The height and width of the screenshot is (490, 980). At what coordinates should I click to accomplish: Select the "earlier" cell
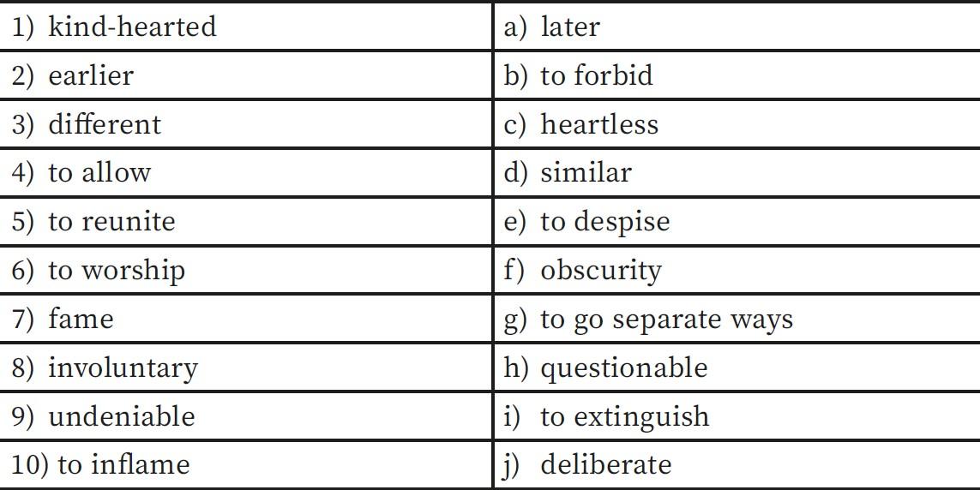point(91,75)
